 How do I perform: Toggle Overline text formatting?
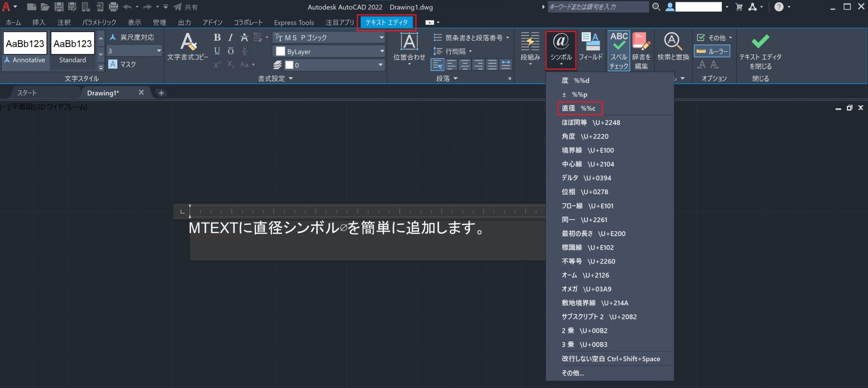(x=231, y=51)
